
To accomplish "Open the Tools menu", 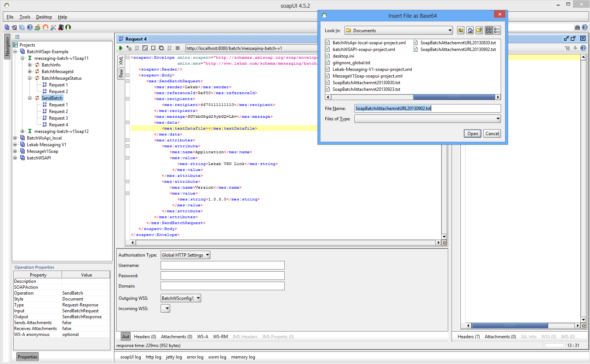I will click(25, 17).
